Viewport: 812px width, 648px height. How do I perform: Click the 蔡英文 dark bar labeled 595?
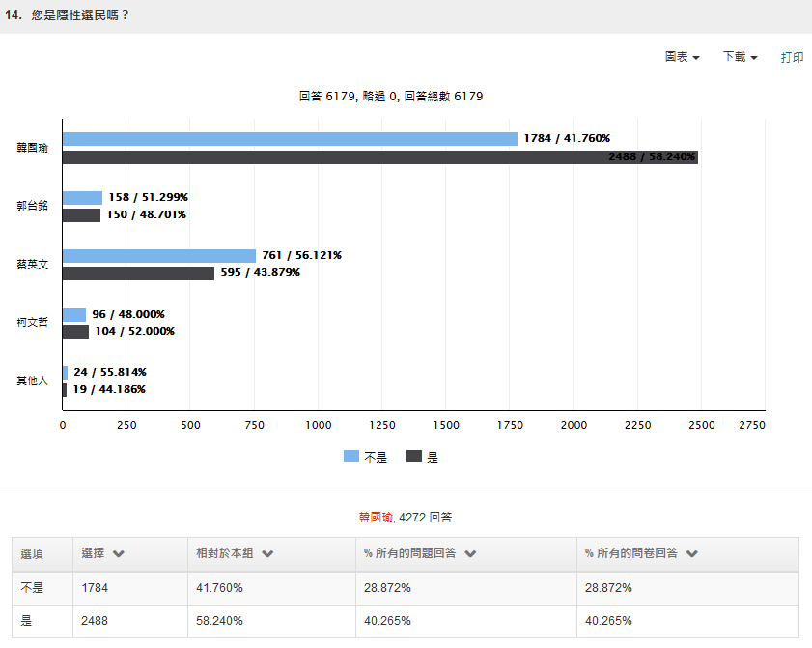tap(138, 273)
